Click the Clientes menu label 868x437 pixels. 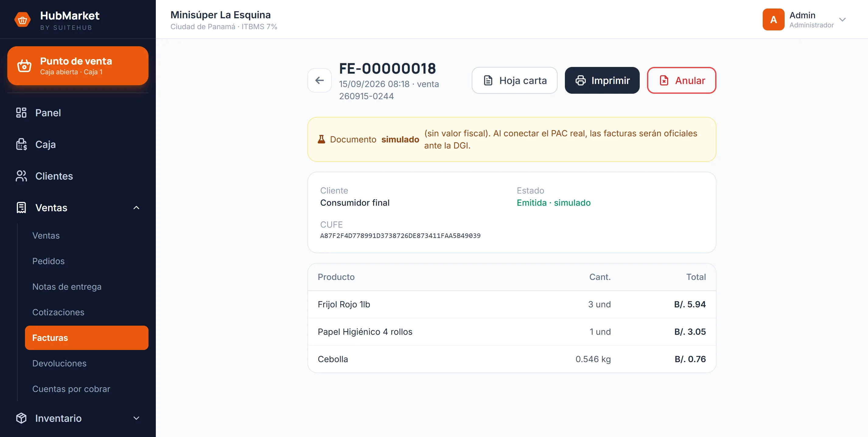click(54, 176)
